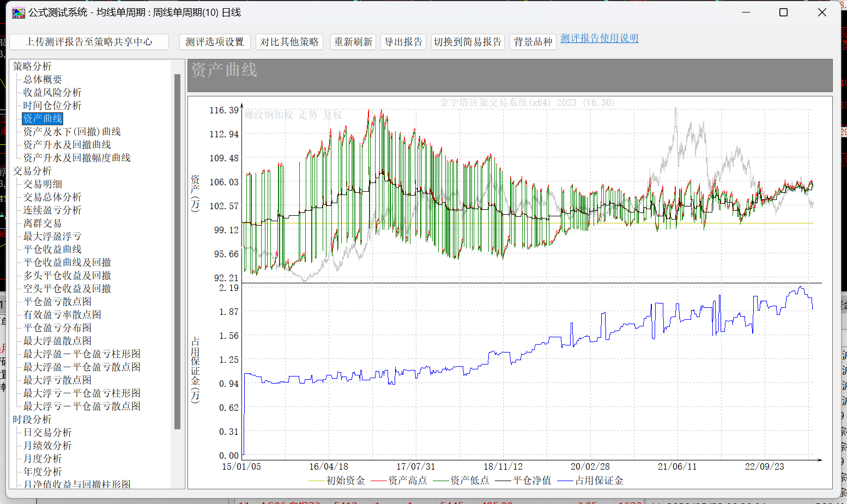The height and width of the screenshot is (504, 847).
Task: Select 最大浮亏一平仓盈亏柱形图 item
Action: point(82,393)
